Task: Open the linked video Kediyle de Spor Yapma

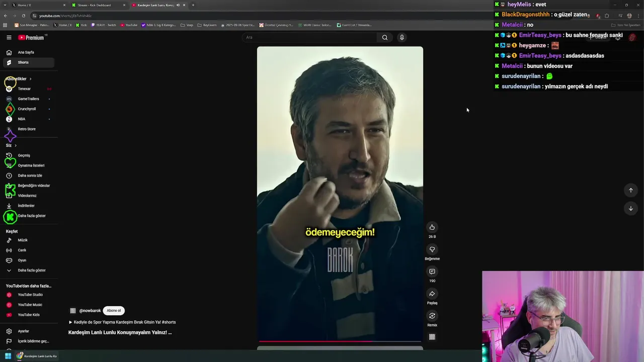Action: click(x=122, y=322)
